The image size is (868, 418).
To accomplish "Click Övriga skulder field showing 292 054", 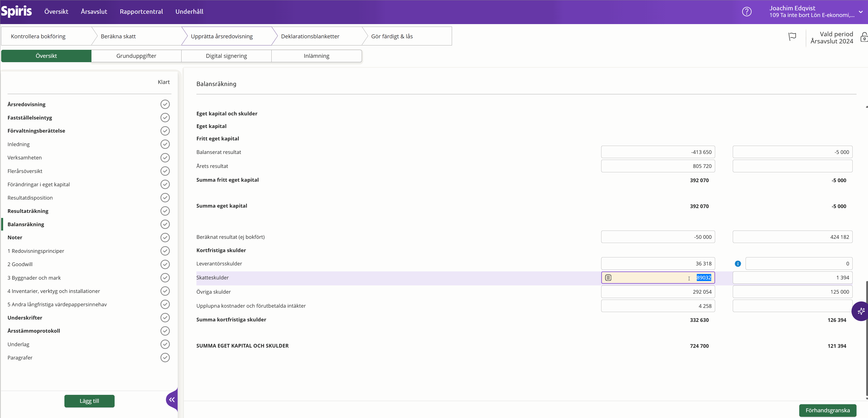I will (658, 292).
